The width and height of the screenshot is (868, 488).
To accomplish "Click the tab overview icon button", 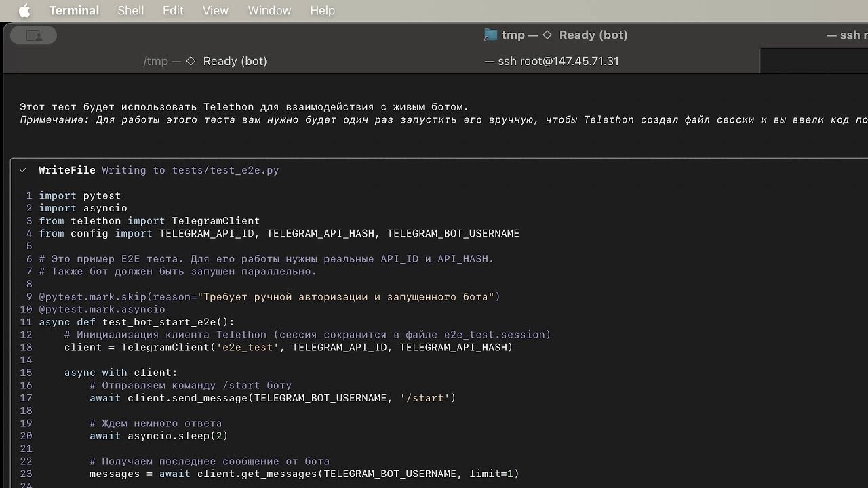I will (33, 35).
